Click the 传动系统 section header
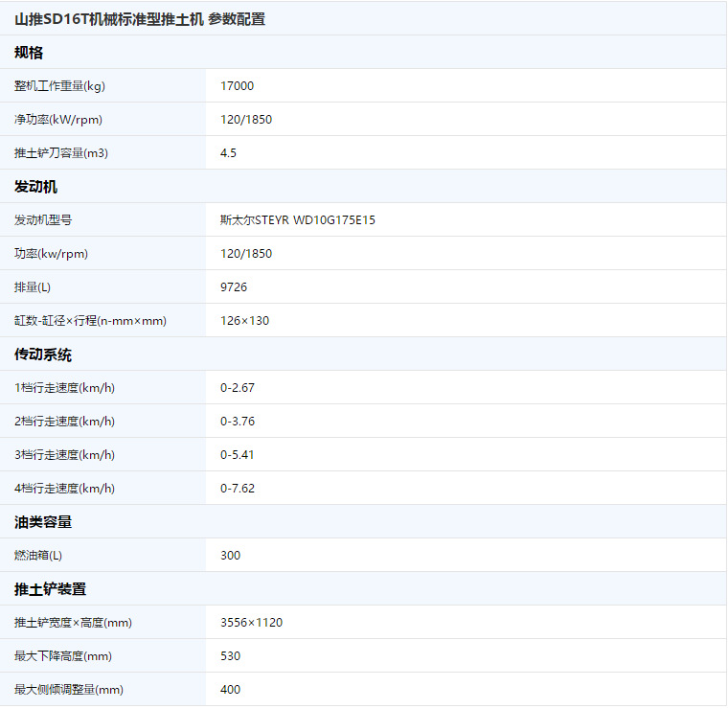Screen dimensions: 728x709 (43, 354)
